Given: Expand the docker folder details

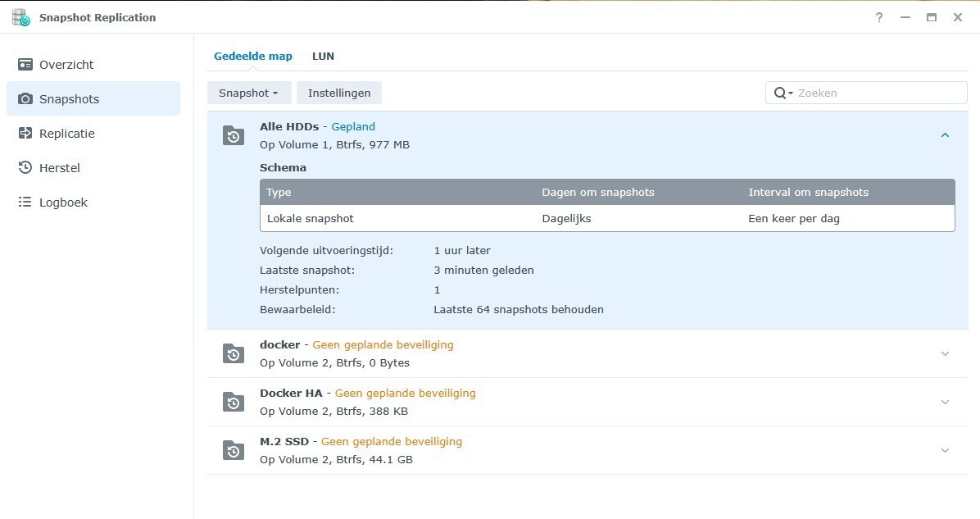Looking at the screenshot, I should point(945,353).
